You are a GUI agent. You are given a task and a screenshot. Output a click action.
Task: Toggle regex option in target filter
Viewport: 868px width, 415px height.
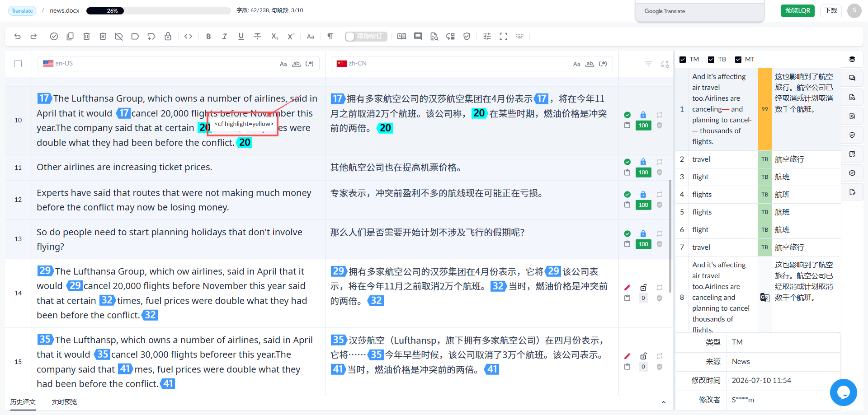point(603,64)
